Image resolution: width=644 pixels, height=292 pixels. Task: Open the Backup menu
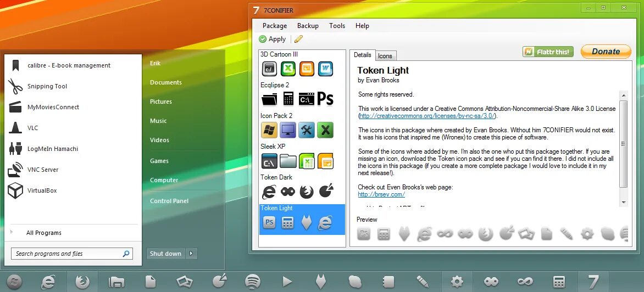click(308, 25)
